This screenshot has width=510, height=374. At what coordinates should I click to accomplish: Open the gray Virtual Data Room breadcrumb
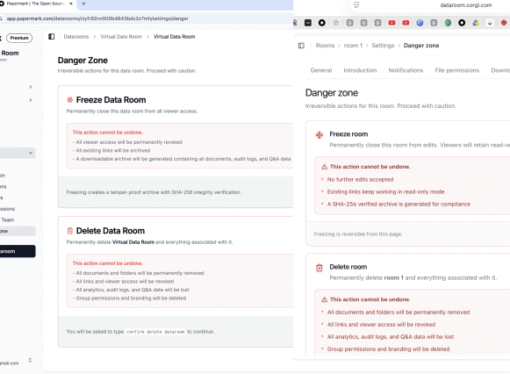(121, 37)
